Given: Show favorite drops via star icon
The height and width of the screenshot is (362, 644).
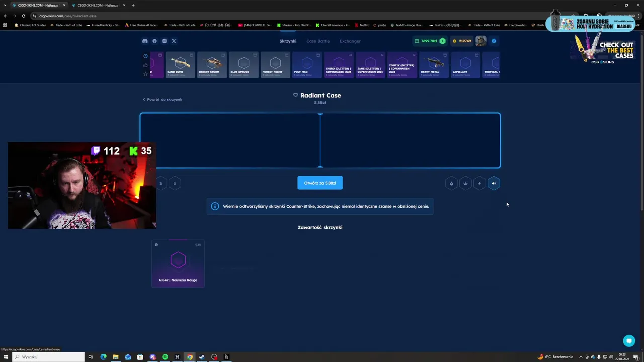Looking at the screenshot, I should 145,74.
